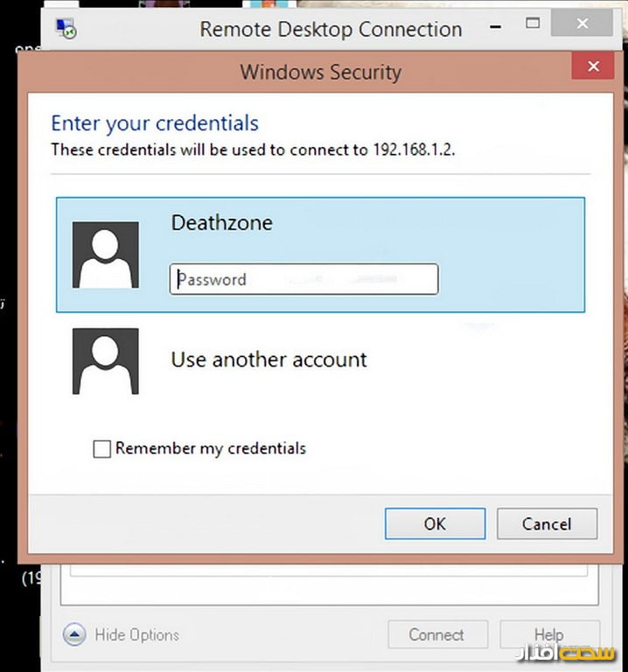Focus the Password input field
The image size is (628, 672).
coord(304,280)
